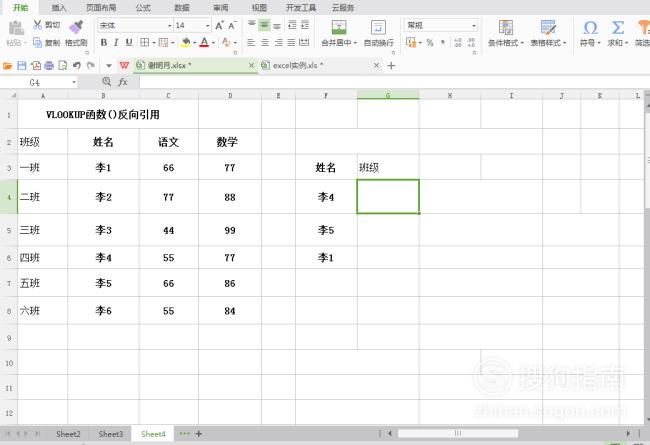Align text right in cell
The width and height of the screenshot is (650, 445).
(x=279, y=42)
